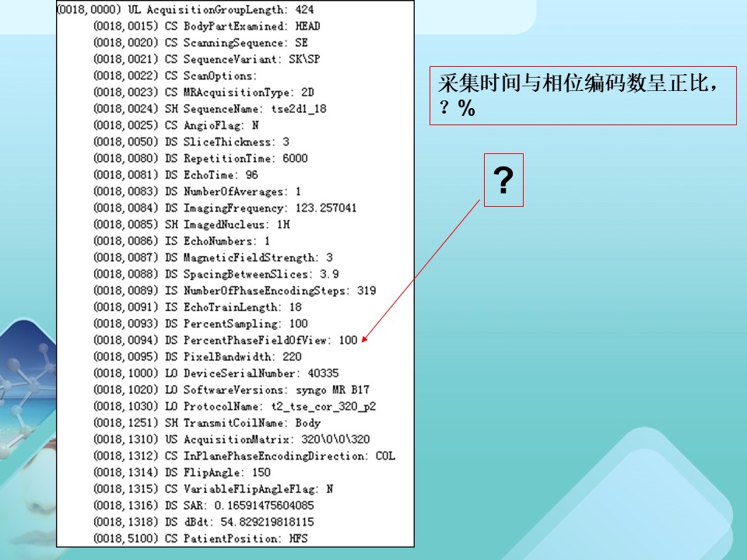747x560 pixels.
Task: Click the MRAcquisitionType: 2D entry
Action: [x=204, y=92]
